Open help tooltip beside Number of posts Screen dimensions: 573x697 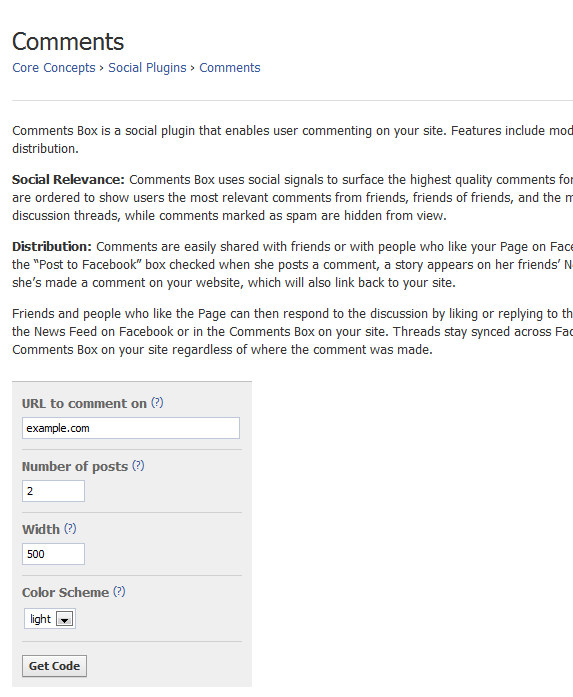pos(138,466)
